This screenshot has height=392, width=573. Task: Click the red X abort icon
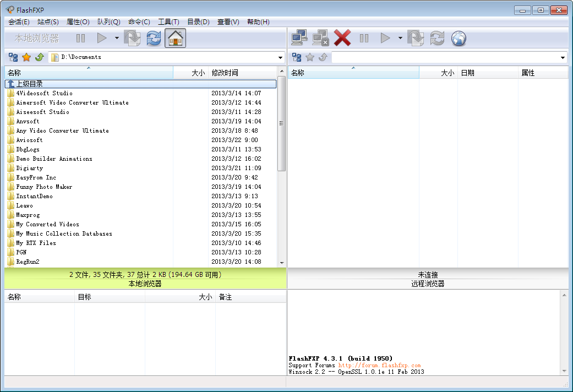pyautogui.click(x=342, y=38)
